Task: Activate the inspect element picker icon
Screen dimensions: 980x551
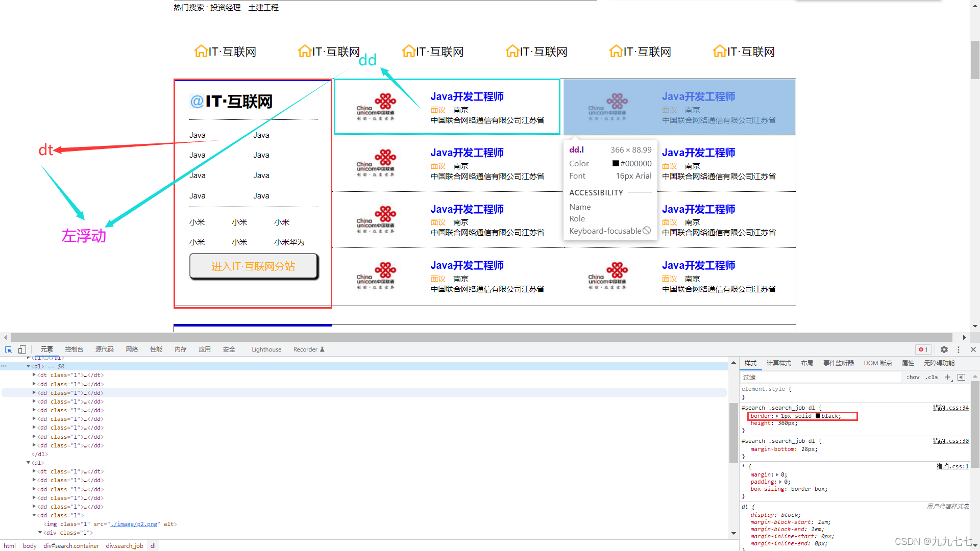Action: [x=9, y=349]
